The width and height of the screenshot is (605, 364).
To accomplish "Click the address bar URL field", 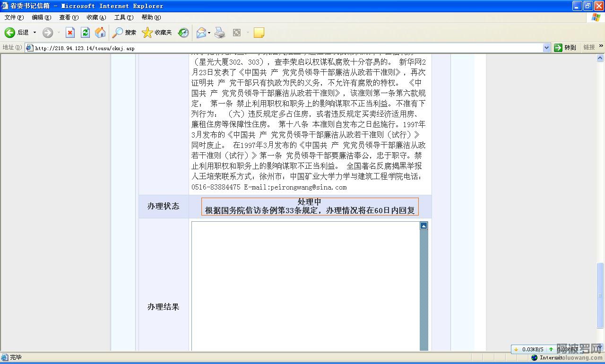I will [287, 48].
